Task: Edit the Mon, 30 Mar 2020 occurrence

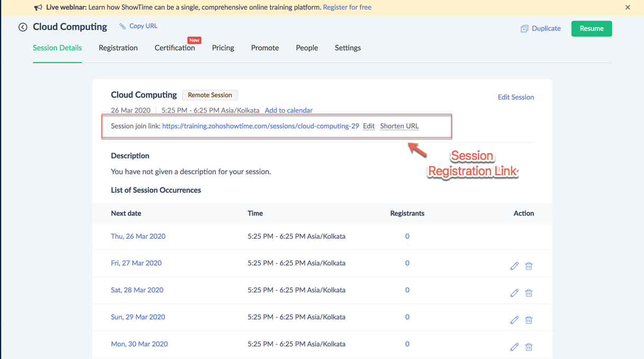Action: click(514, 347)
